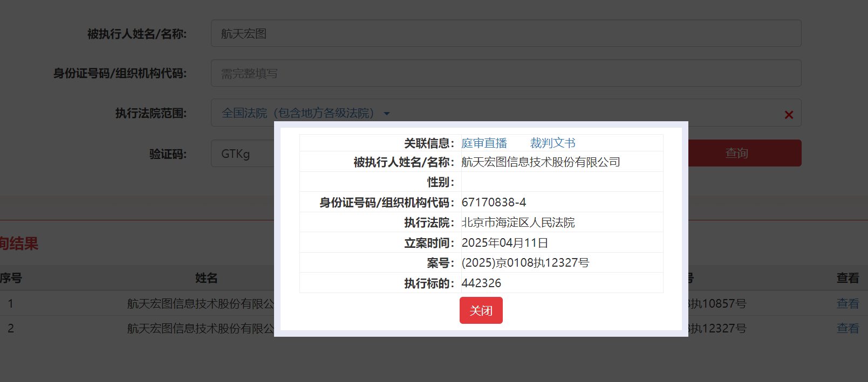The height and width of the screenshot is (382, 868).
Task: Select company name 航天宏图信息技术股份有限公司 in popup
Action: click(x=541, y=162)
